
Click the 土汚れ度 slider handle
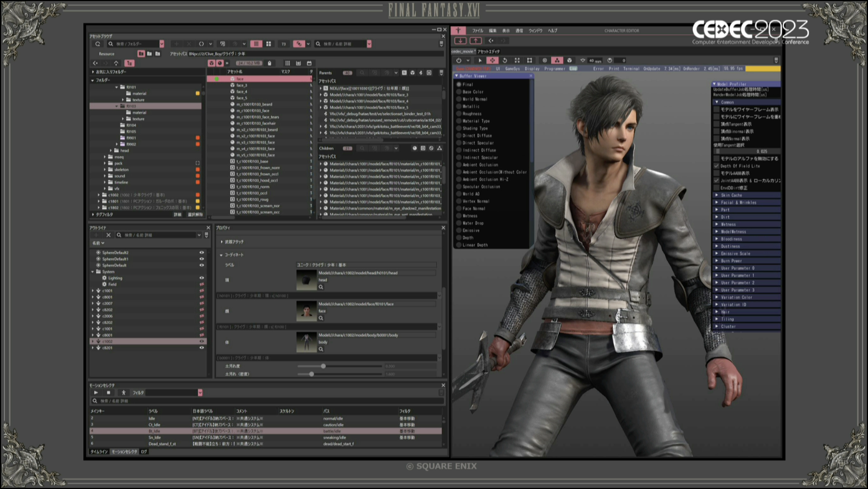323,366
